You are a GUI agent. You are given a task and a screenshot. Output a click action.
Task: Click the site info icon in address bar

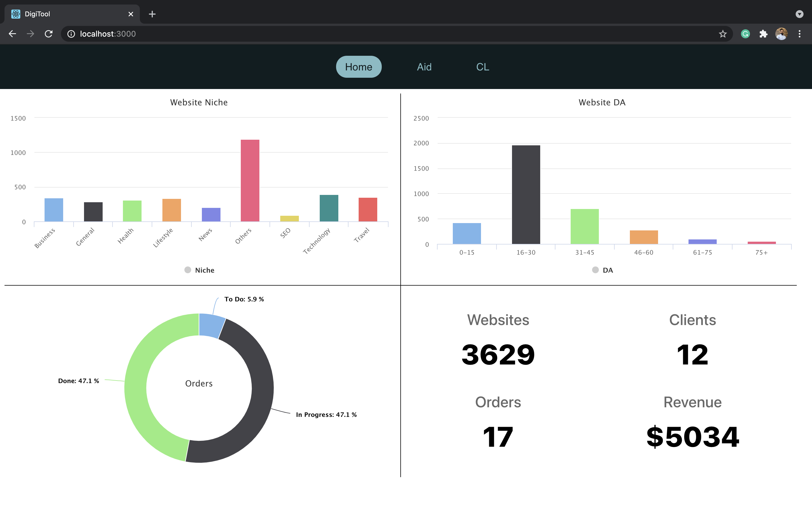click(x=71, y=34)
